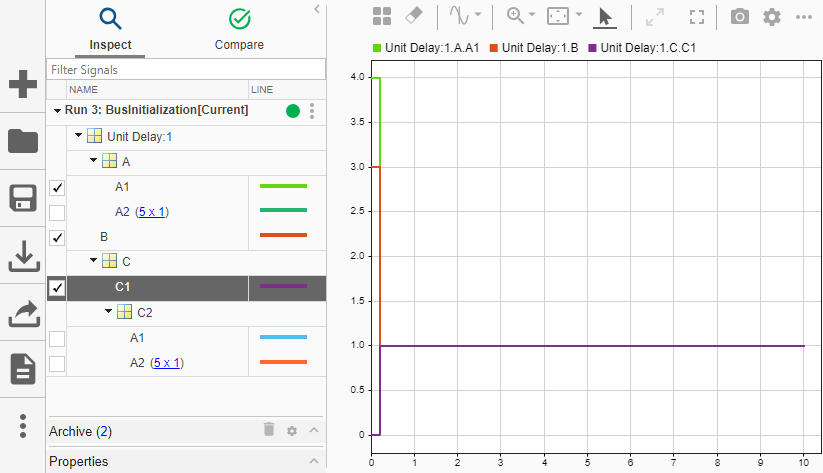The width and height of the screenshot is (823, 473).
Task: Open the 5 x 1 link of C2.A2
Action: [x=167, y=363]
